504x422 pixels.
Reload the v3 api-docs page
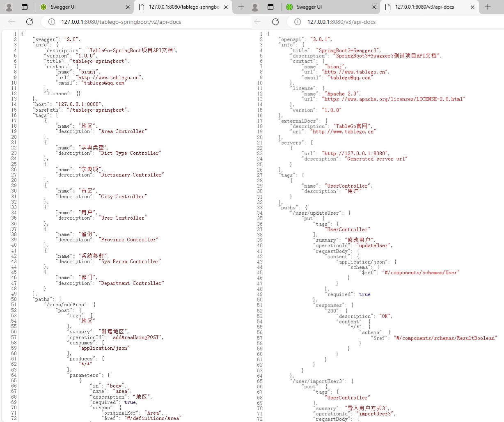(x=275, y=22)
